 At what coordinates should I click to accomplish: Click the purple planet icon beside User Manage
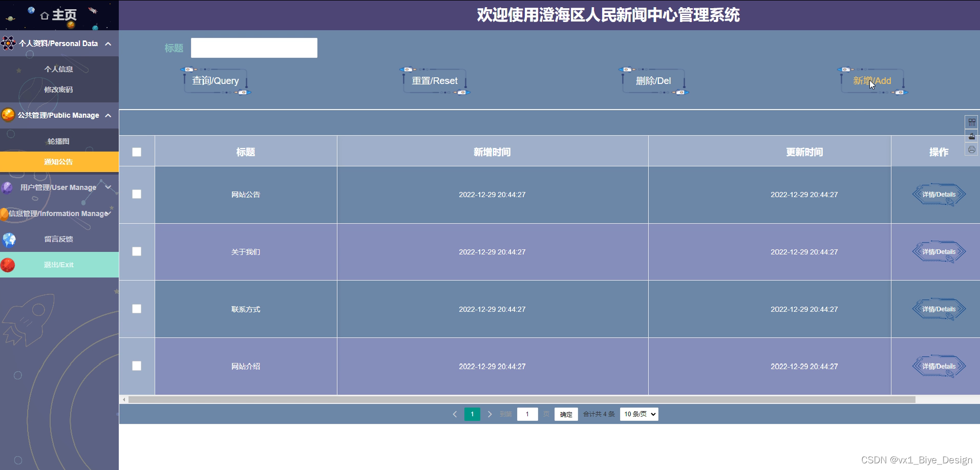tap(7, 187)
